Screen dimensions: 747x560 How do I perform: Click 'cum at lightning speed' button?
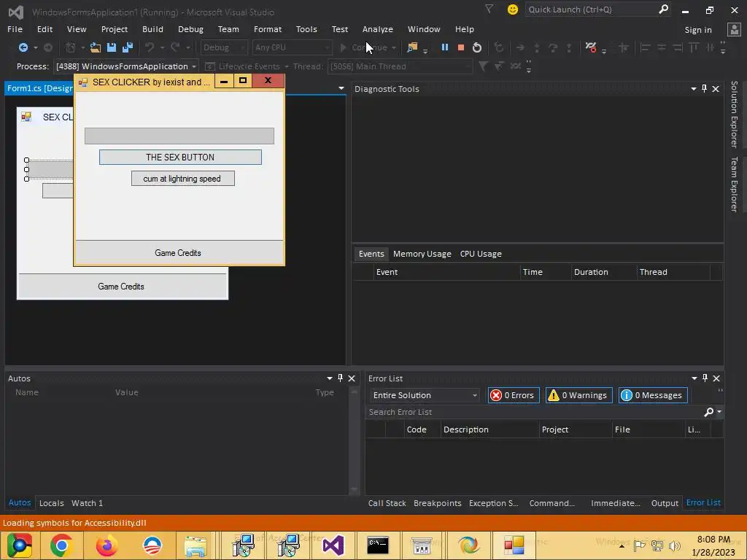pos(182,179)
